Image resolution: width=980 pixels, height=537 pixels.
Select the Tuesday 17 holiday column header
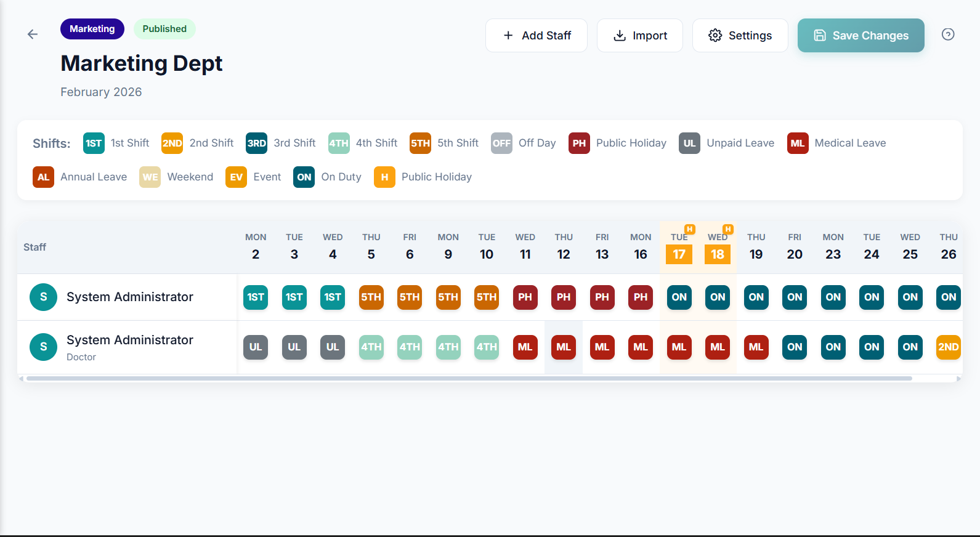[679, 248]
